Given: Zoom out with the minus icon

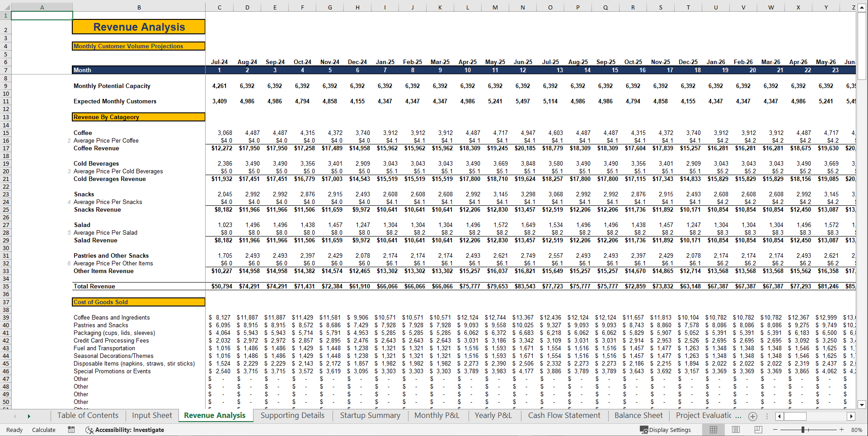Looking at the screenshot, I should tap(774, 430).
